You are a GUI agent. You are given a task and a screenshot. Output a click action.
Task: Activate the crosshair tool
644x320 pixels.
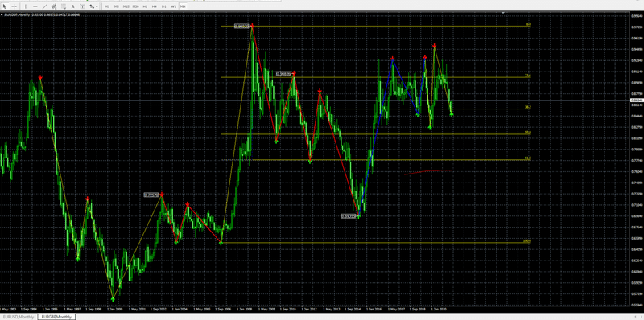[x=14, y=6]
